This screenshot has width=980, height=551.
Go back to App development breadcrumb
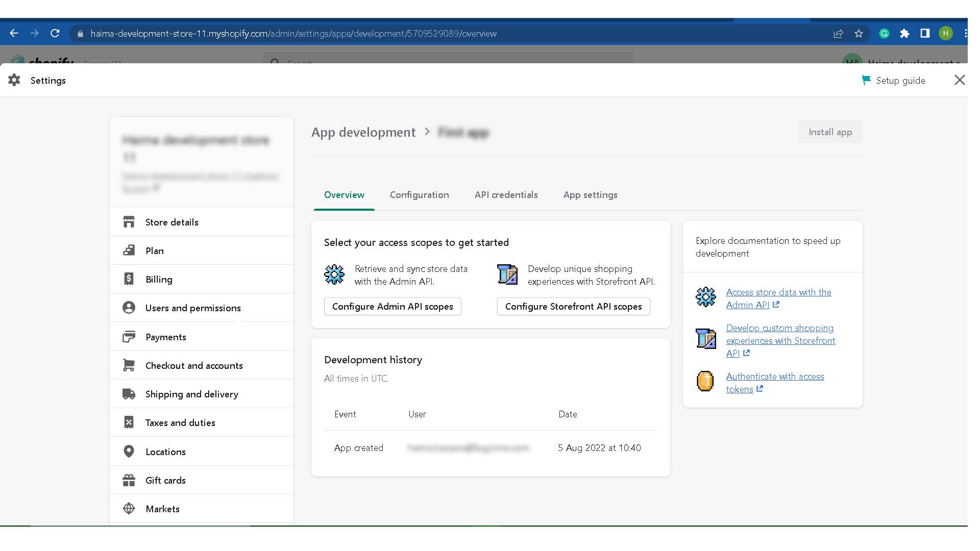coord(363,133)
